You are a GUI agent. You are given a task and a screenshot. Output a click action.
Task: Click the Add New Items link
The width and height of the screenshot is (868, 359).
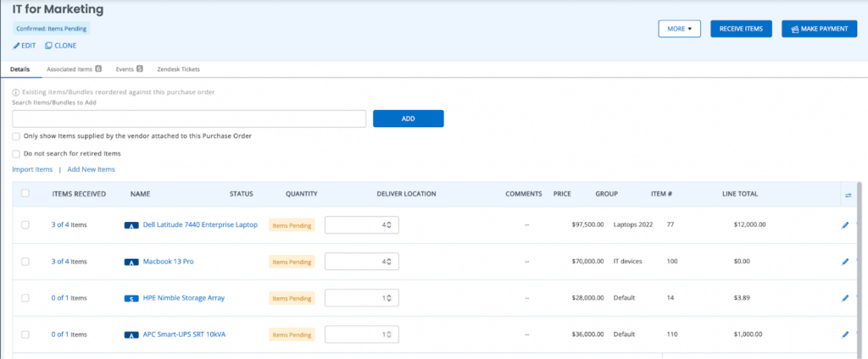(91, 170)
